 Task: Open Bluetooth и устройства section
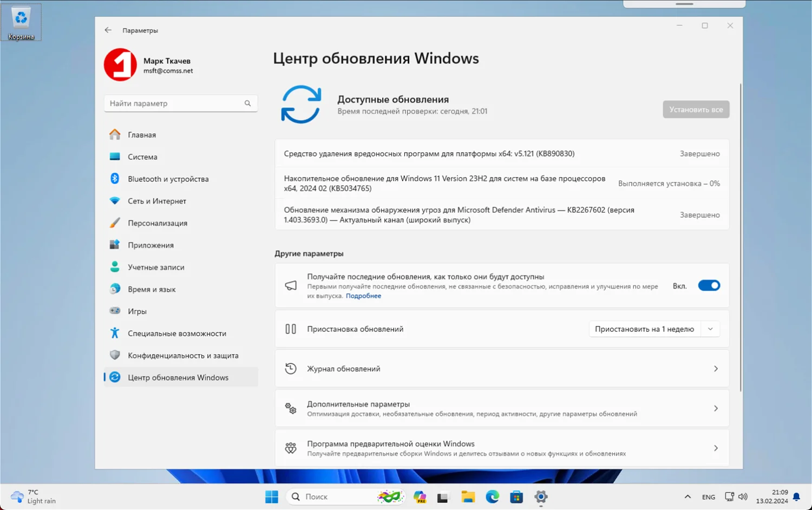[181, 179]
